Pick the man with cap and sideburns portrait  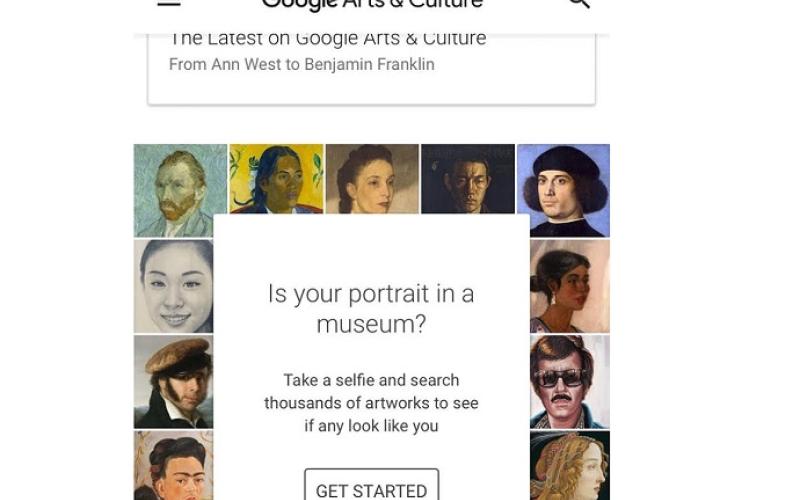click(173, 381)
